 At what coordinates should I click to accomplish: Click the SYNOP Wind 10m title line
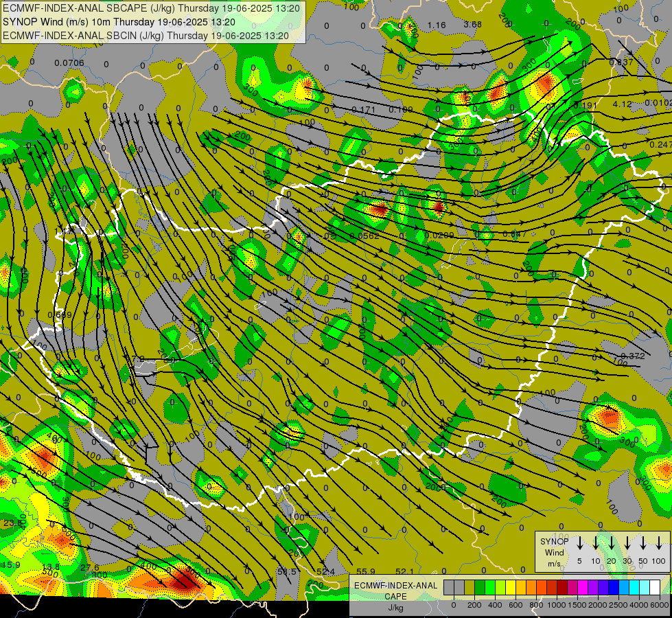coord(119,22)
